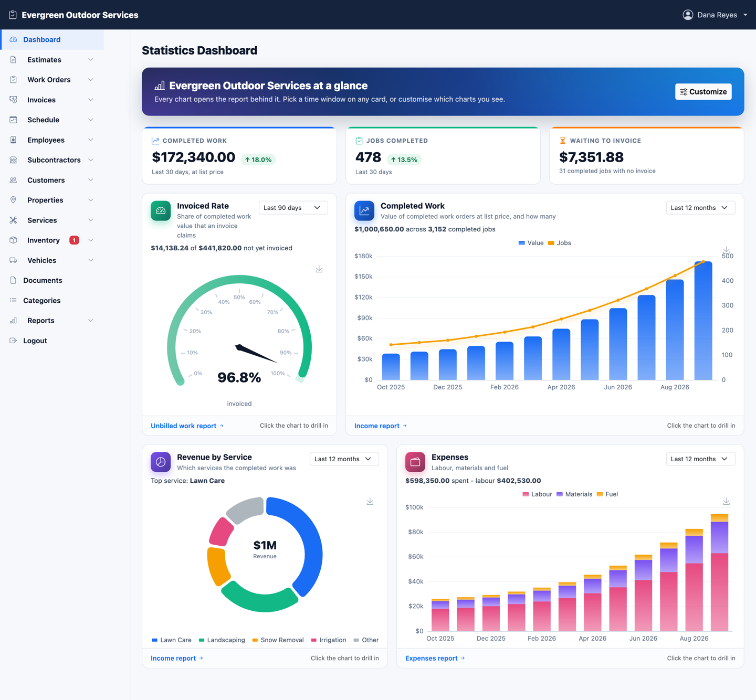Viewport: 756px width, 700px height.
Task: Download the Completed Work chart
Action: tap(726, 250)
